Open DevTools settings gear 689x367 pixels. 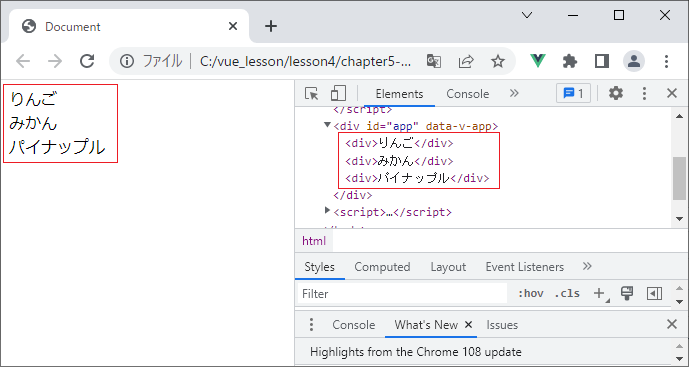click(616, 93)
